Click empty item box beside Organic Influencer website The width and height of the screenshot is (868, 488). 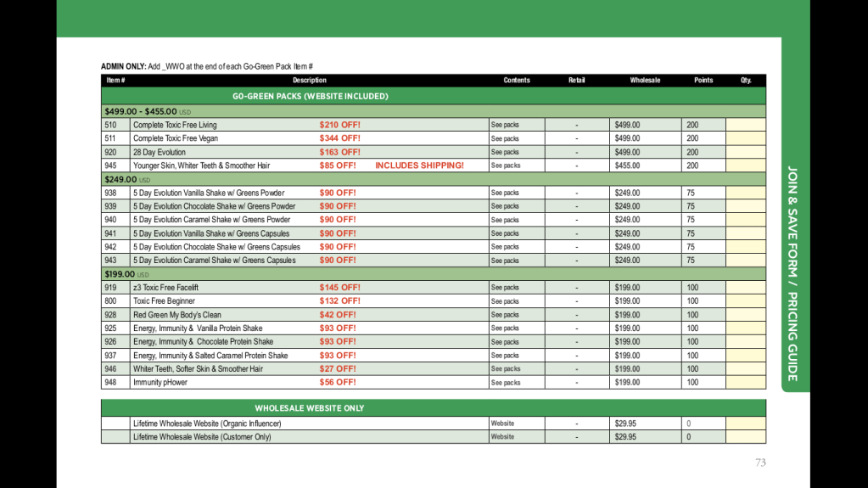pos(115,423)
